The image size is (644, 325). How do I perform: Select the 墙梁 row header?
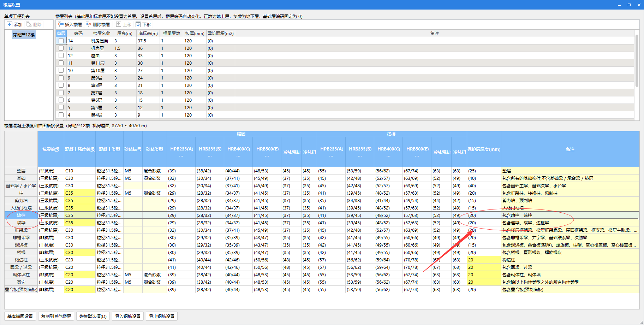[x=21, y=223]
